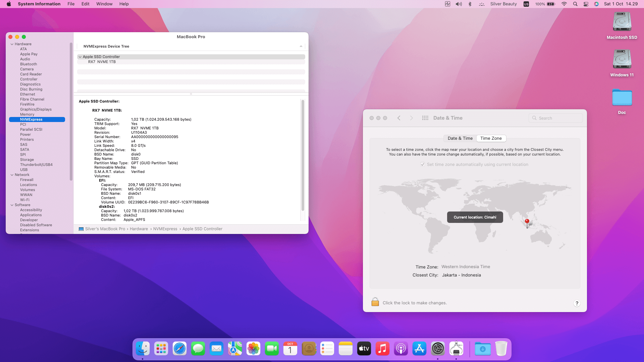This screenshot has width=644, height=362.
Task: Switch to the Time Zone tab
Action: (x=491, y=138)
